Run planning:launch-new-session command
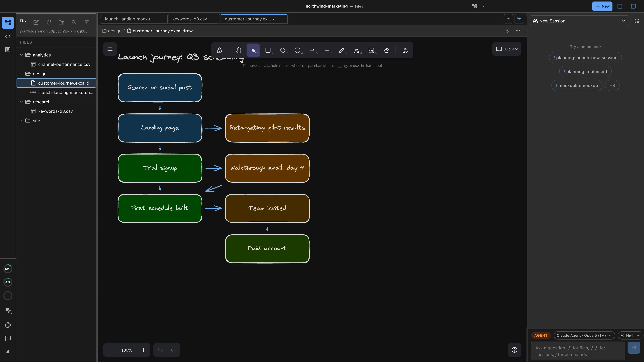The height and width of the screenshot is (362, 644). click(x=585, y=58)
